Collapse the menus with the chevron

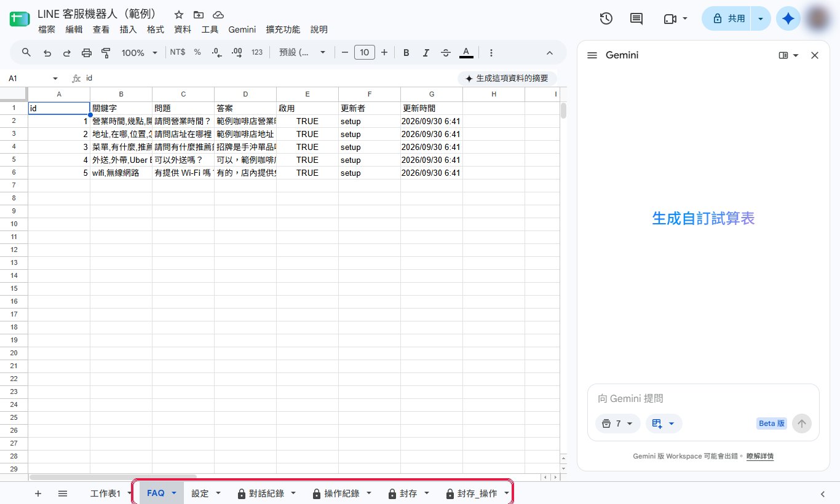click(550, 53)
